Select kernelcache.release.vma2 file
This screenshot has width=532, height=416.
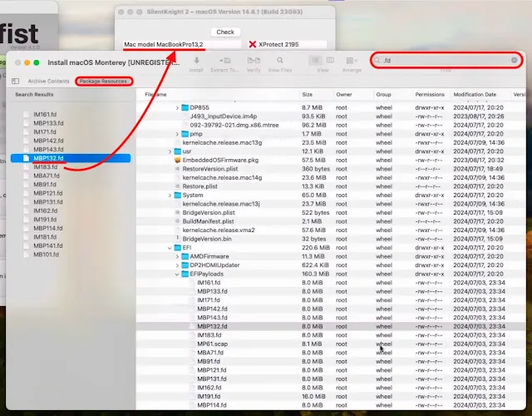tap(219, 230)
